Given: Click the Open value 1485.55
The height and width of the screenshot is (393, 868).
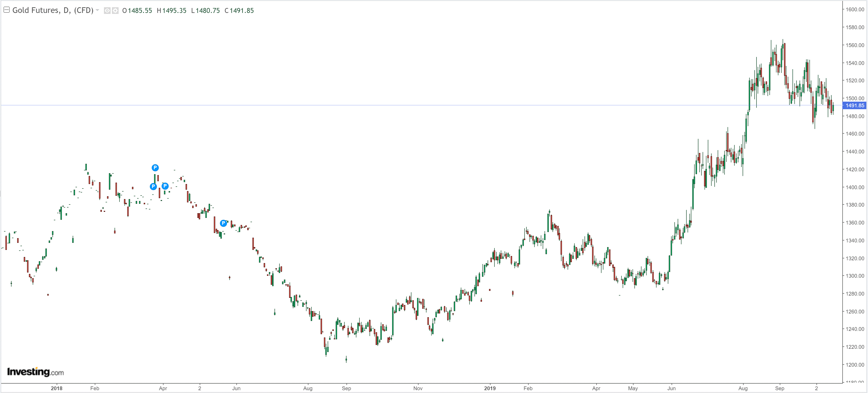Looking at the screenshot, I should pyautogui.click(x=140, y=10).
